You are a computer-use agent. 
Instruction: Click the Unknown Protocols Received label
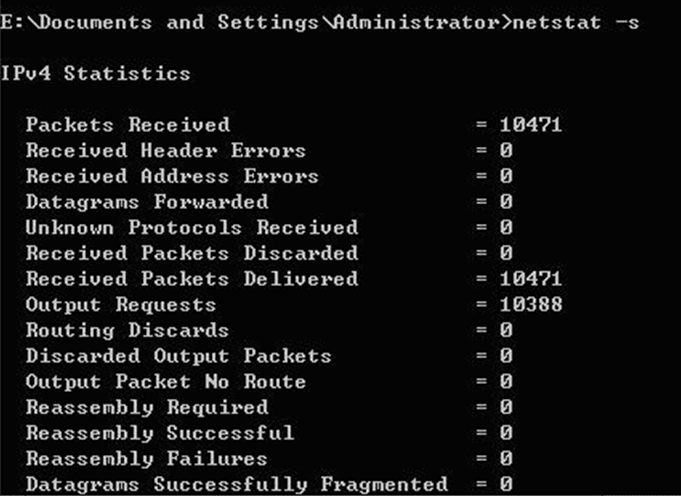point(192,227)
